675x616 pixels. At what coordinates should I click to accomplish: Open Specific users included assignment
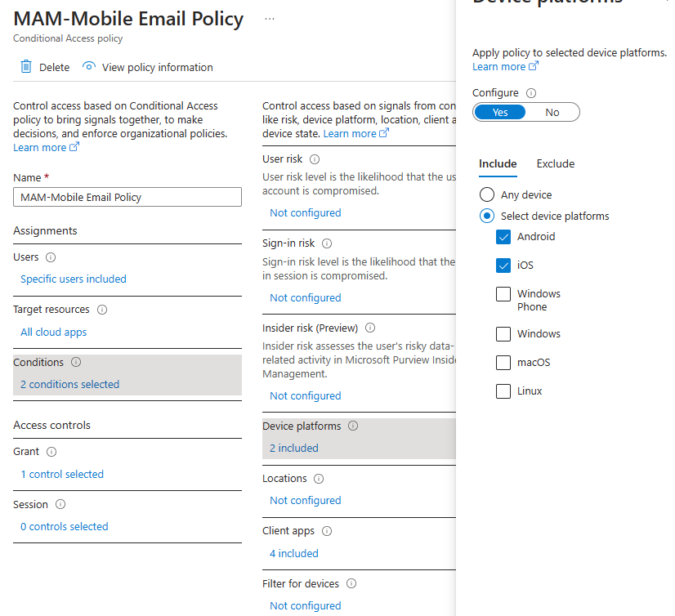tap(74, 279)
